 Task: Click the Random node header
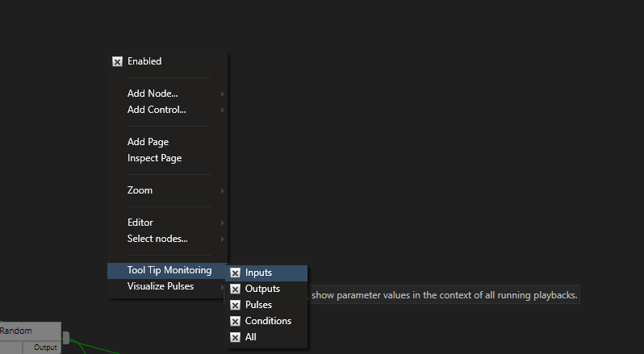tap(31, 331)
